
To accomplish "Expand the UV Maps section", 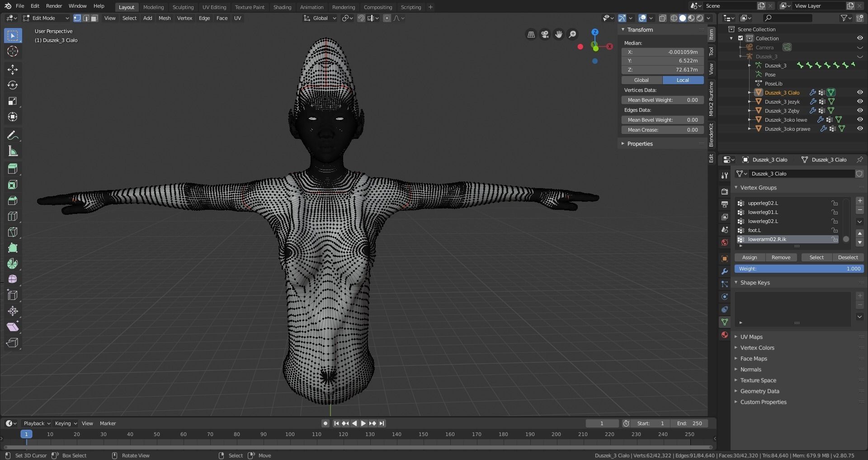I will coord(751,337).
